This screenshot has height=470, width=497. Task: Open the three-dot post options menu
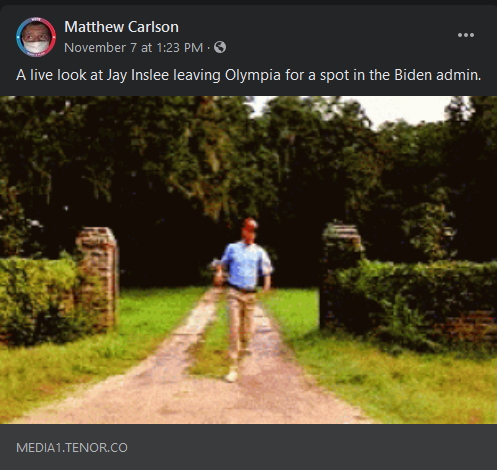point(466,35)
